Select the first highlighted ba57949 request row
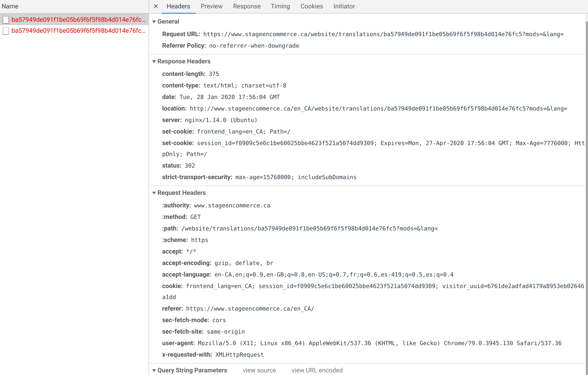Viewport: 588px width, 375px height. (74, 20)
